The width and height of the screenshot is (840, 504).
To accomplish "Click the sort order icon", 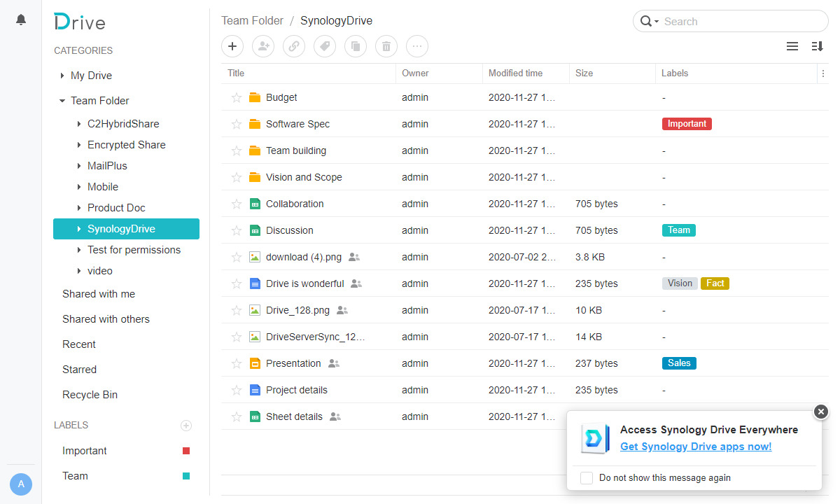I will click(x=817, y=46).
